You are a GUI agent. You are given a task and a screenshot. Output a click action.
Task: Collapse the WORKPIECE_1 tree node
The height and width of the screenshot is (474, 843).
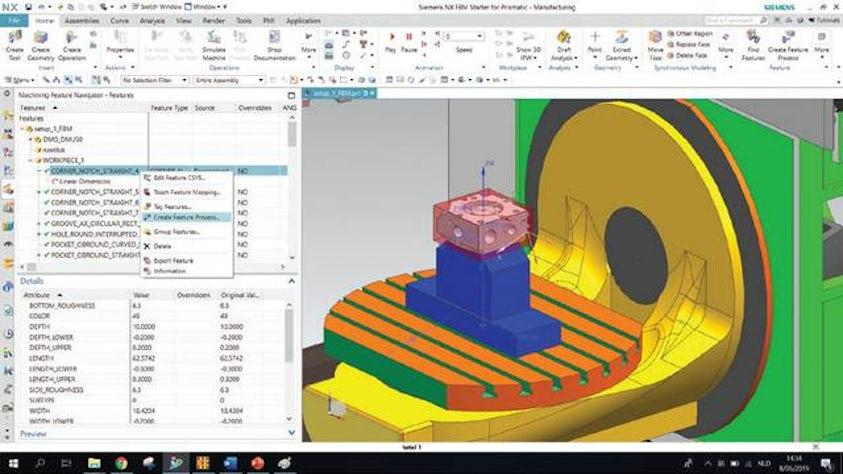[x=31, y=160]
